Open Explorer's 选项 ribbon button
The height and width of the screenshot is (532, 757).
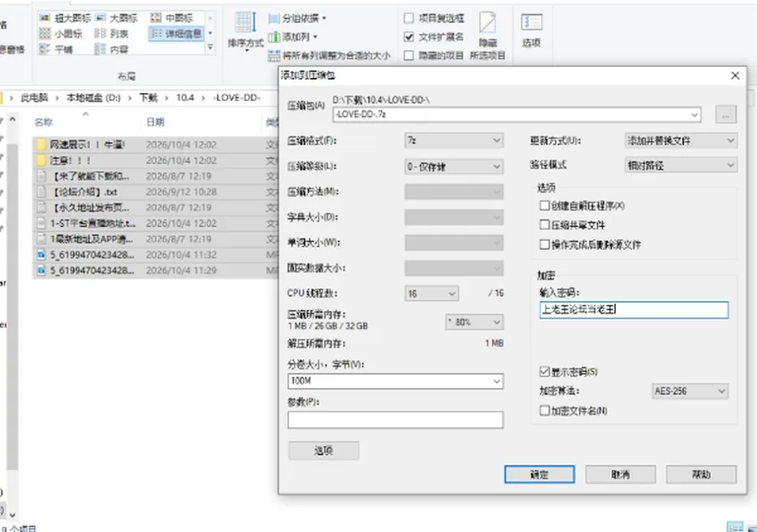coord(531,31)
